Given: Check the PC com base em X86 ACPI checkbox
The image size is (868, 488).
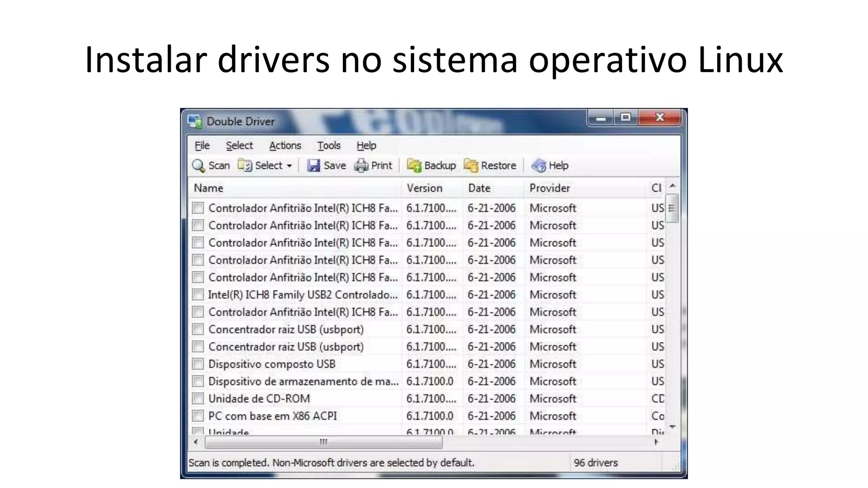Looking at the screenshot, I should 198,416.
